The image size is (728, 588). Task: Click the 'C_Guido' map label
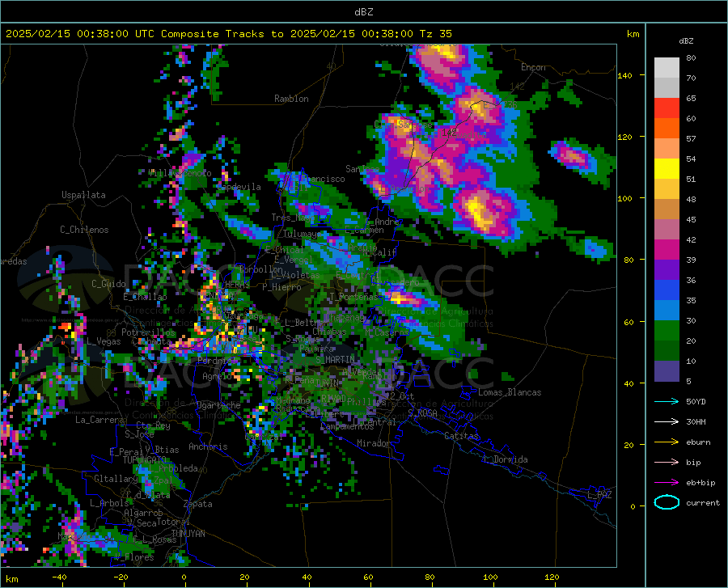108,284
